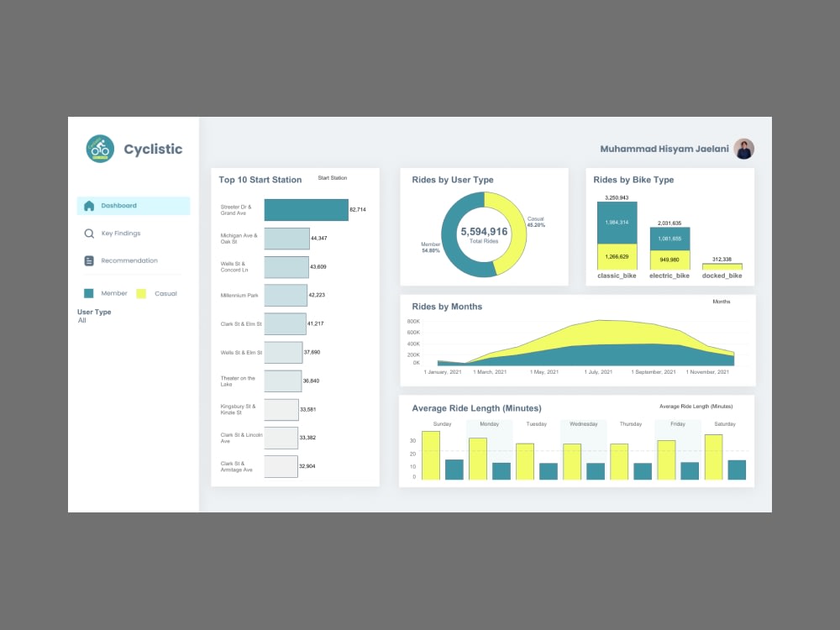Toggle the Casual series visibility in legend
840x630 pixels.
point(141,293)
